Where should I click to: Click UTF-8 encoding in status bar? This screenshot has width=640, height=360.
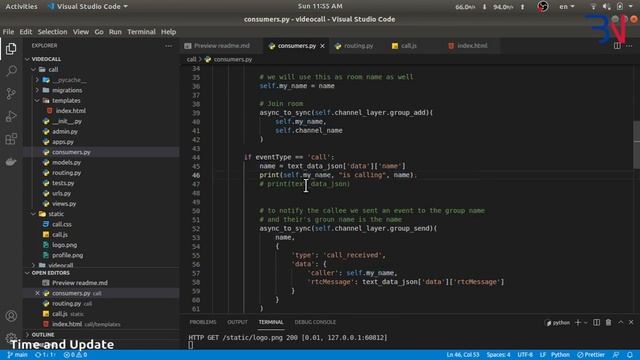(524, 355)
